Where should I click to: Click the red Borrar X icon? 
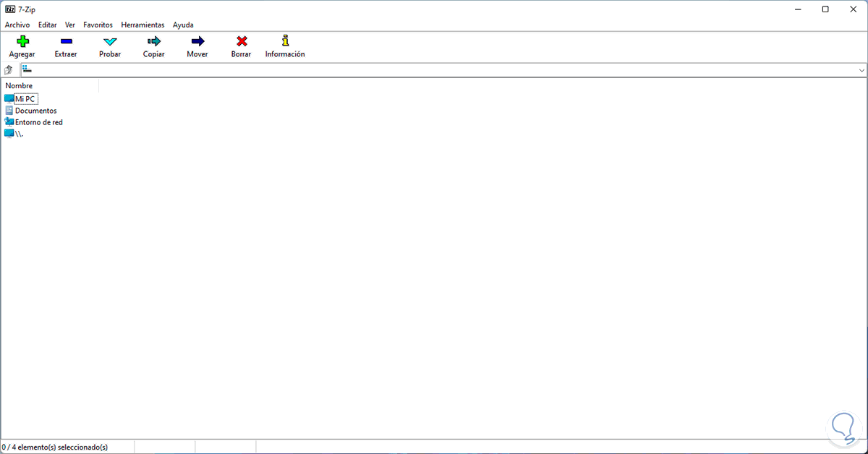pyautogui.click(x=242, y=42)
